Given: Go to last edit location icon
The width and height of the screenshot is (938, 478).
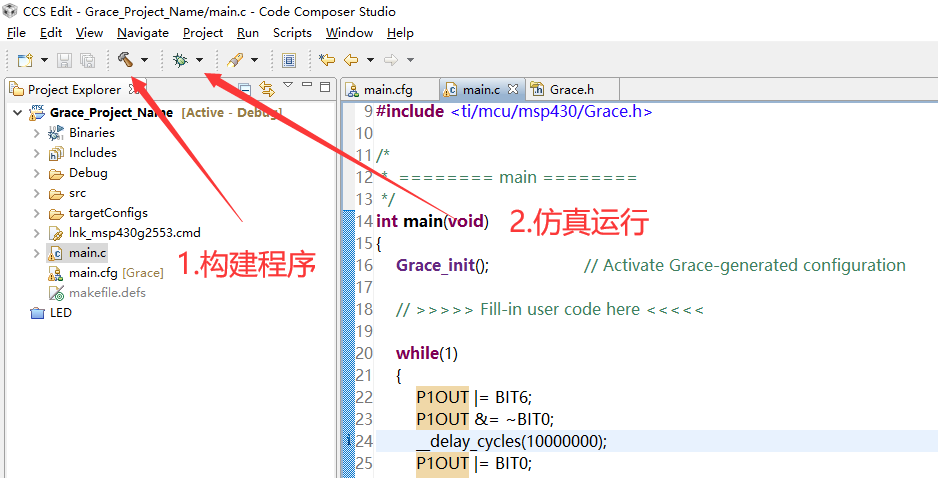Looking at the screenshot, I should click(x=327, y=60).
